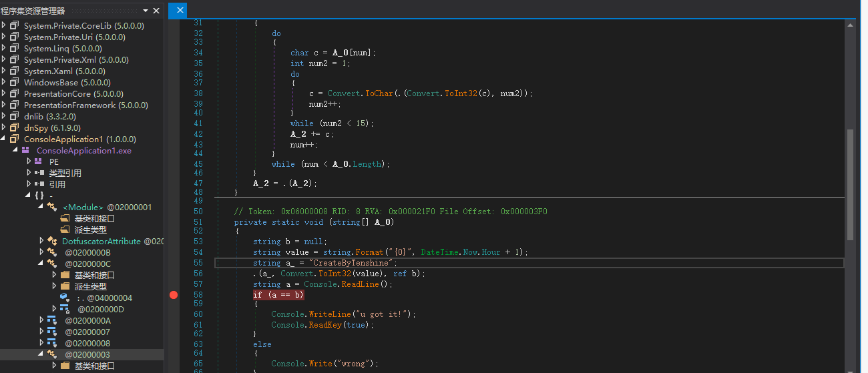Toggle the breakpoint on line 58
Image resolution: width=868 pixels, height=373 pixels.
coord(174,295)
